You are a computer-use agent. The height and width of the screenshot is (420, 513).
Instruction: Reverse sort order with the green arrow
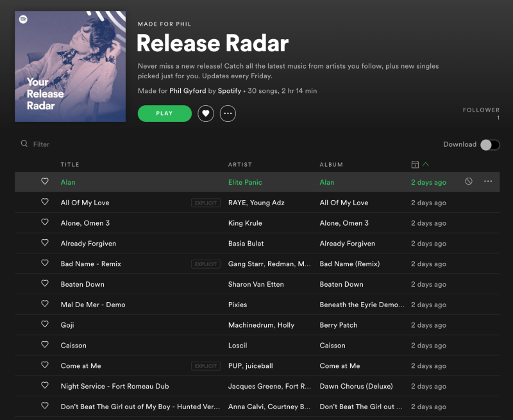[x=426, y=164]
